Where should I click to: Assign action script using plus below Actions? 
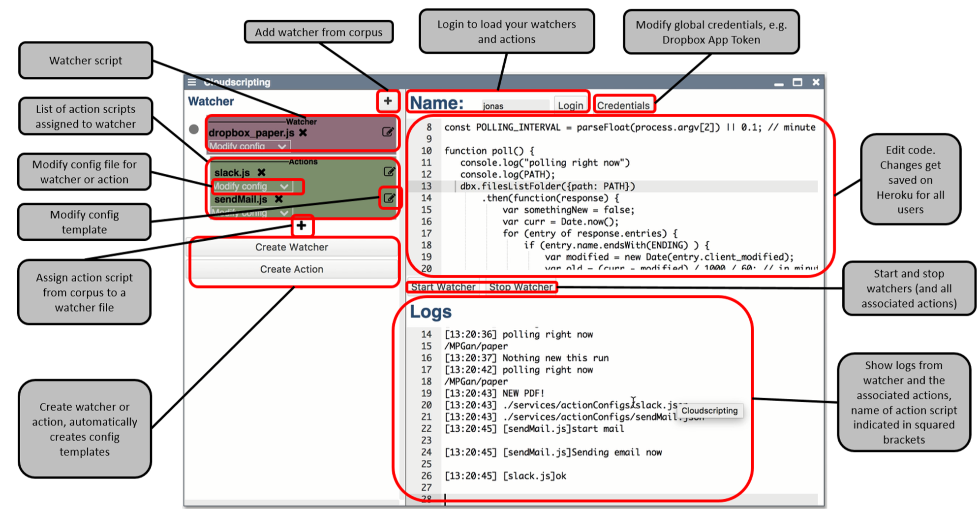pyautogui.click(x=302, y=226)
